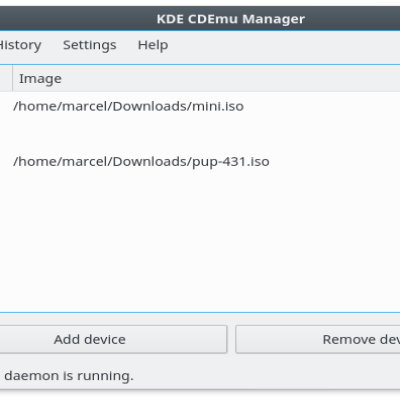Select the mini.iso image row
This screenshot has width=400, height=400.
point(200,106)
